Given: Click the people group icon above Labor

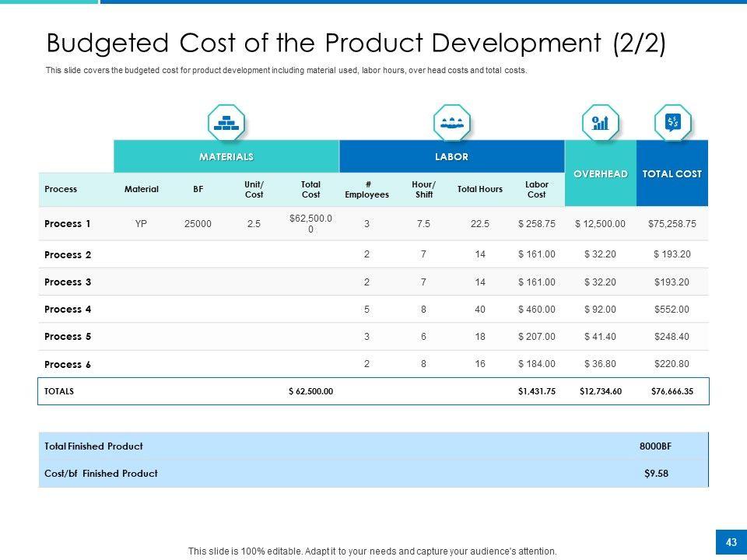Looking at the screenshot, I should coord(451,123).
